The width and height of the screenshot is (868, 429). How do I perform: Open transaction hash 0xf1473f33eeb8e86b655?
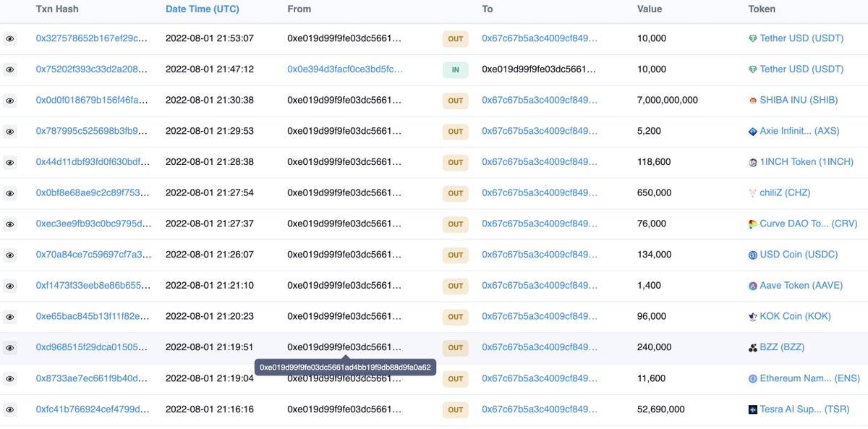pyautogui.click(x=93, y=286)
